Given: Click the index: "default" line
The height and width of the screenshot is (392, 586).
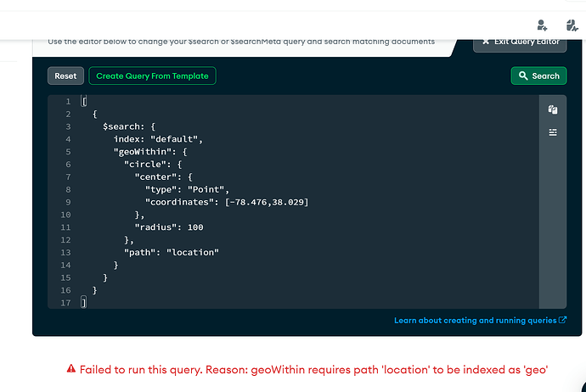Looking at the screenshot, I should pyautogui.click(x=159, y=139).
